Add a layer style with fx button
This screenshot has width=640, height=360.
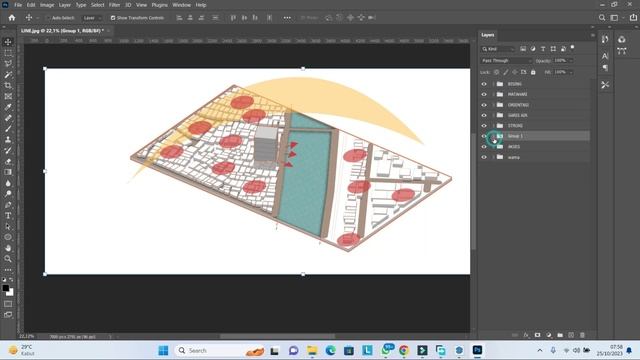pos(526,335)
